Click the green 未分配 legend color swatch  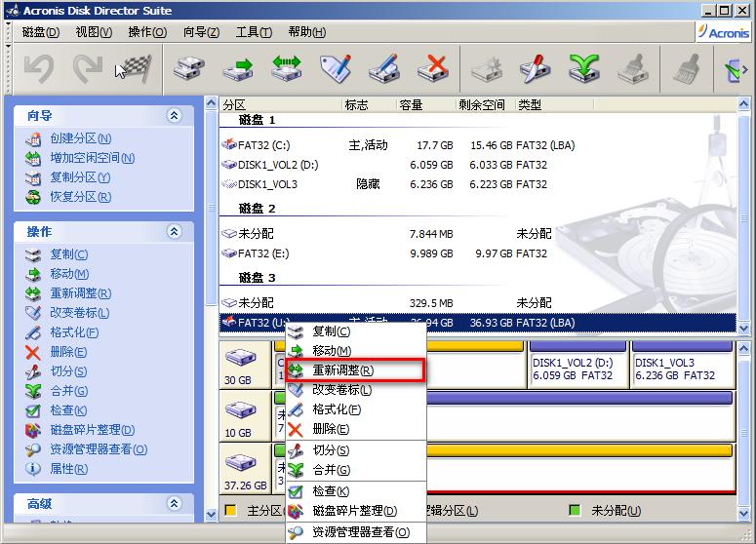(x=575, y=511)
